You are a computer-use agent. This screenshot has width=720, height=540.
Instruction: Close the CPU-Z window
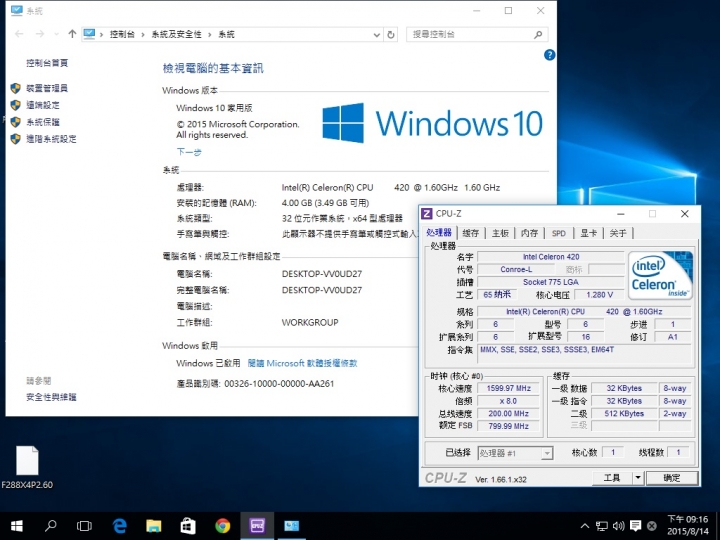(x=685, y=214)
